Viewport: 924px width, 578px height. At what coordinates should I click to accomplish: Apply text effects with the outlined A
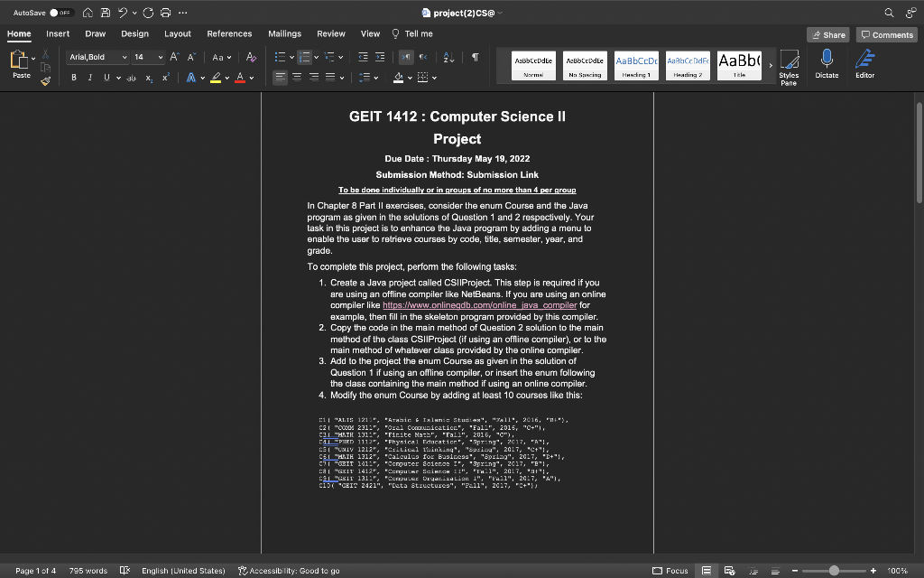(191, 78)
